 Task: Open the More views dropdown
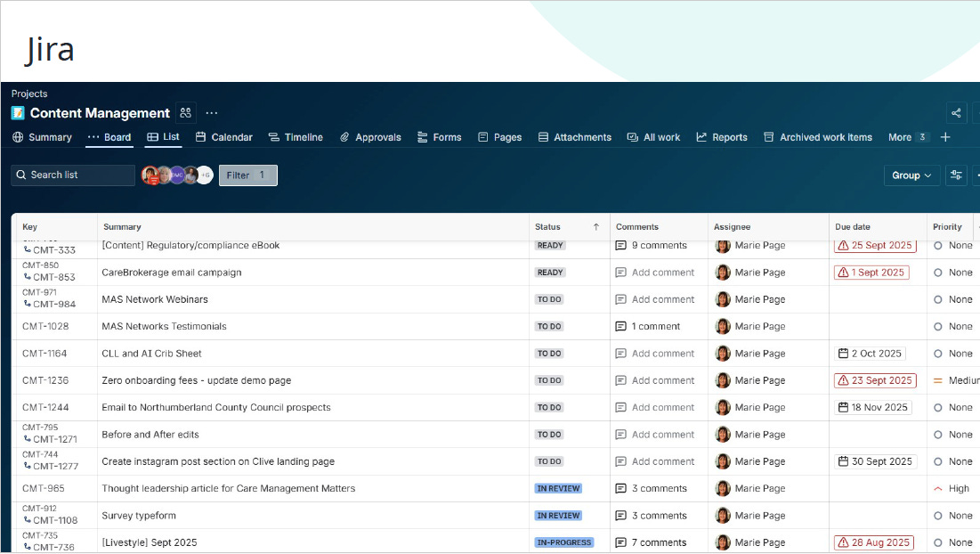click(x=910, y=137)
